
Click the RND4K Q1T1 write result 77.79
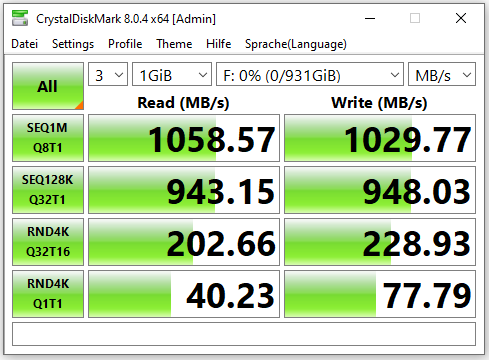pyautogui.click(x=380, y=294)
